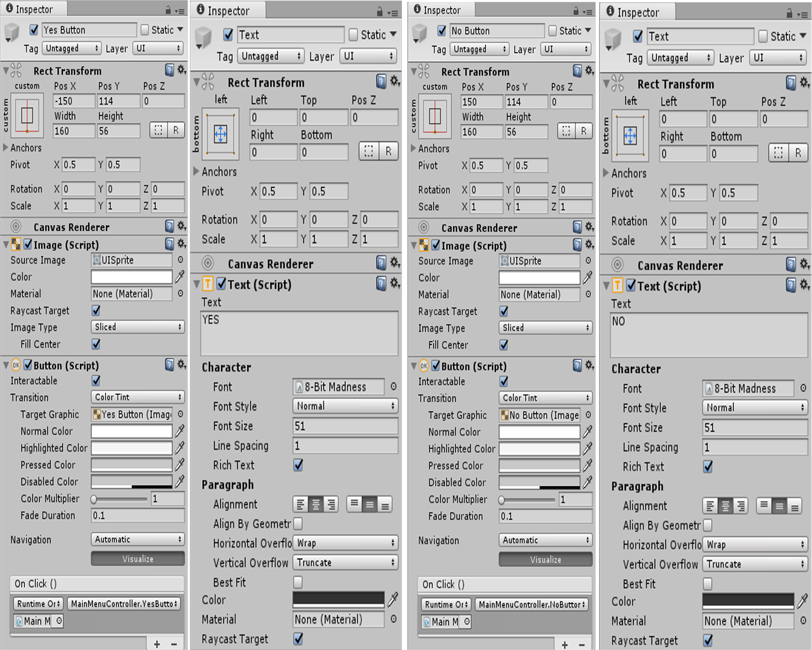Click raw edit R button in Yes Button inspector
The image size is (812, 650).
(175, 130)
